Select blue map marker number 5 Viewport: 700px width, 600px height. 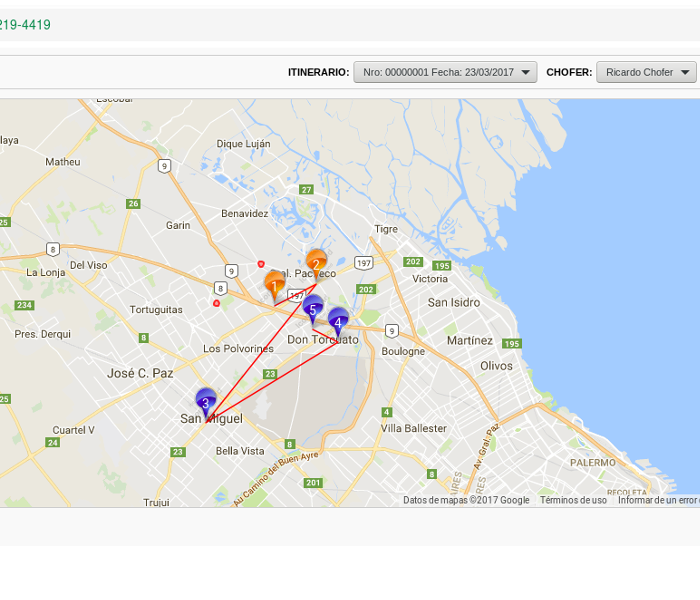coord(313,309)
